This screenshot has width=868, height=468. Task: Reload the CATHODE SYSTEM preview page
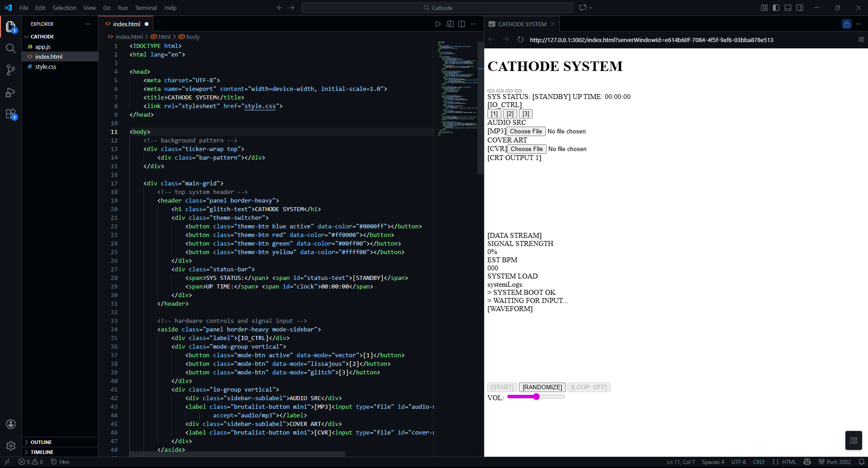pos(520,40)
